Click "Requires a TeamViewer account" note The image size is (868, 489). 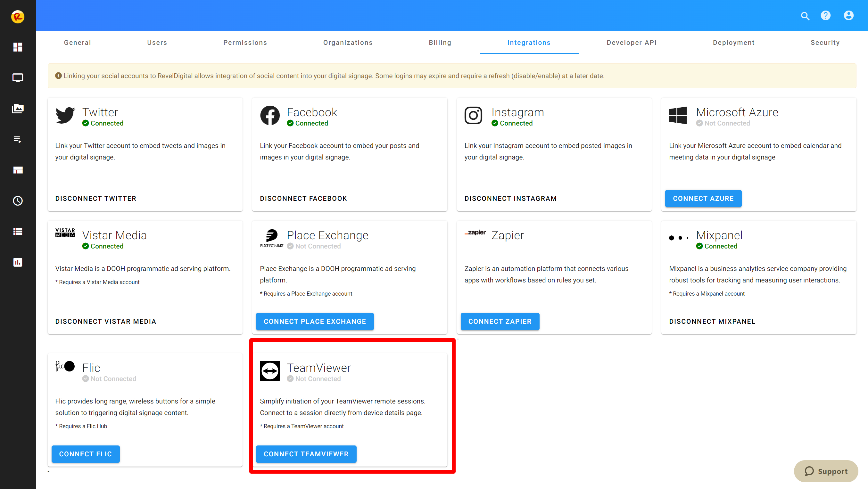302,426
